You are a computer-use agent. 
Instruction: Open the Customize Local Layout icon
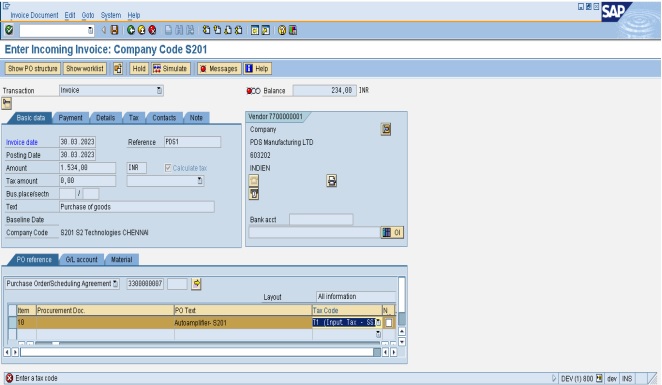click(x=293, y=30)
